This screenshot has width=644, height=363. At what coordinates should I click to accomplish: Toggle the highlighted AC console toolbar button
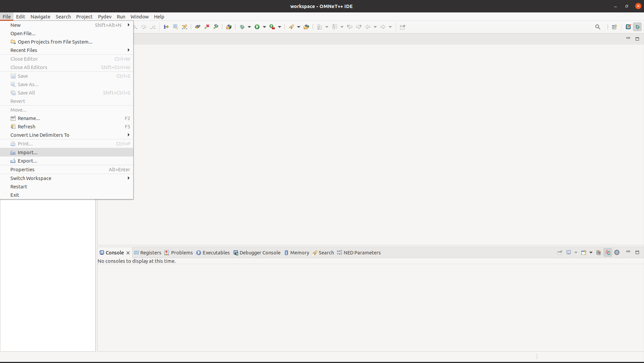(x=608, y=252)
